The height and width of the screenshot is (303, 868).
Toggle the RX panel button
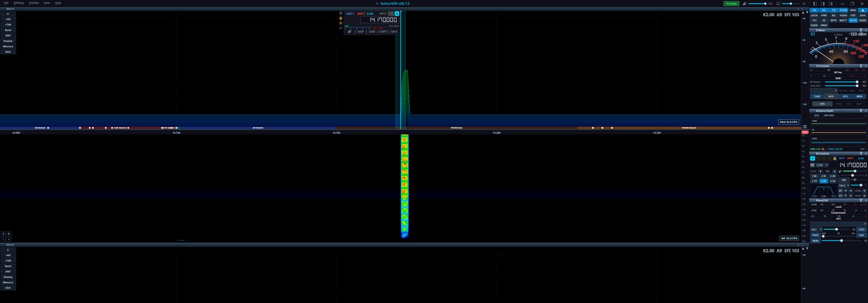824,10
